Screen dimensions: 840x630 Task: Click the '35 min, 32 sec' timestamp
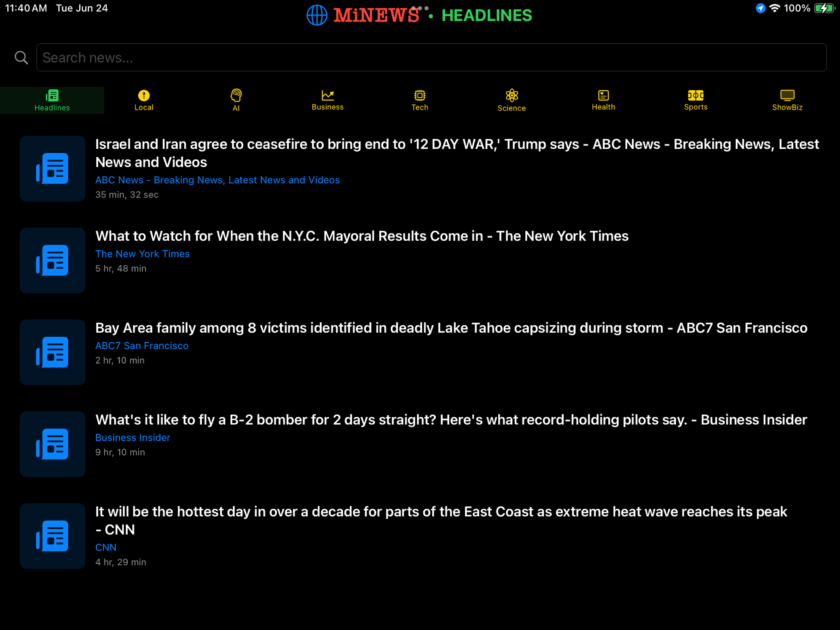point(127,195)
